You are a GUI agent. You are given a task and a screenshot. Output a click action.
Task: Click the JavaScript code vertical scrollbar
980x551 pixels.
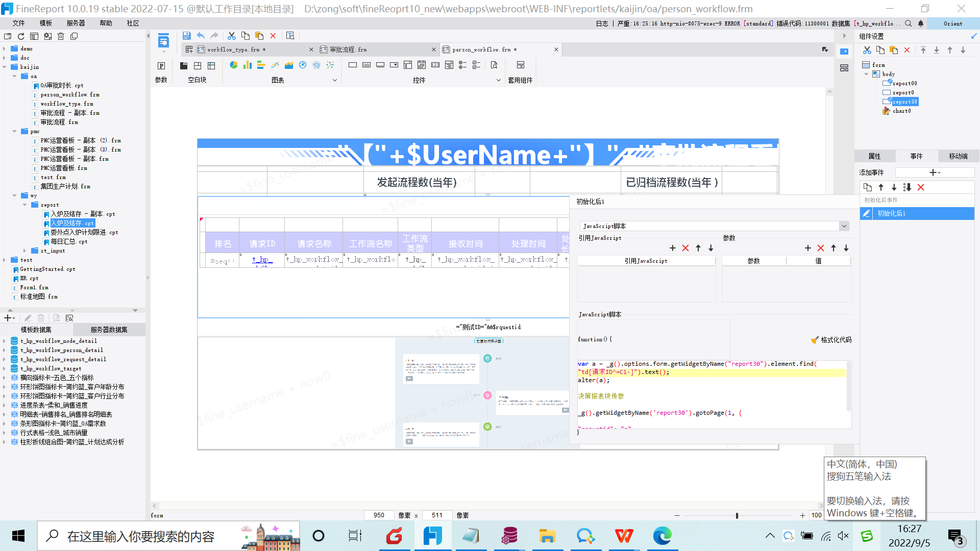(848, 385)
